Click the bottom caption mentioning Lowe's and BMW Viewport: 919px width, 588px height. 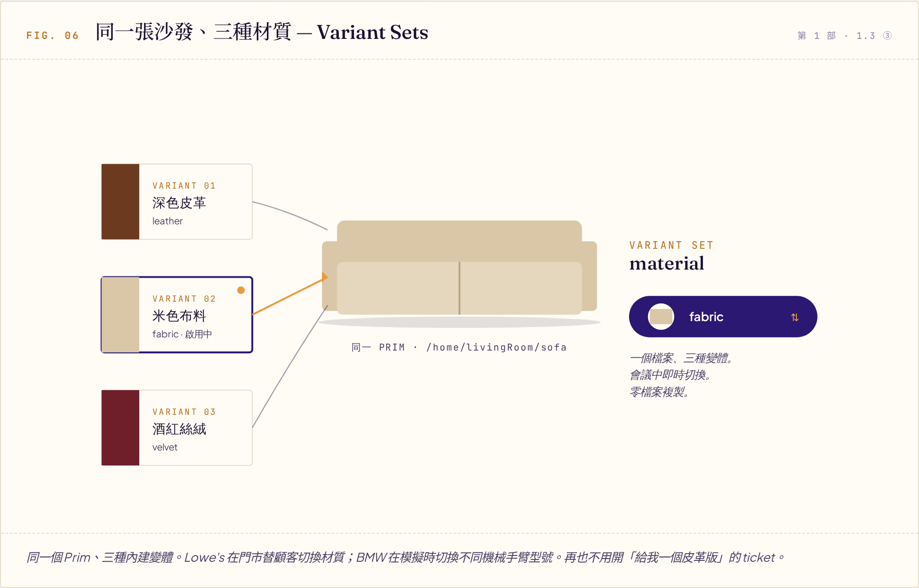tap(405, 557)
